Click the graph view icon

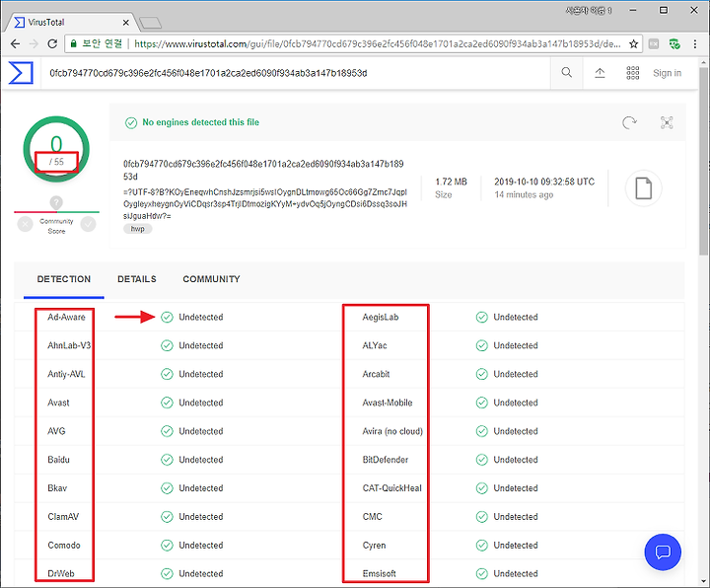coord(667,122)
